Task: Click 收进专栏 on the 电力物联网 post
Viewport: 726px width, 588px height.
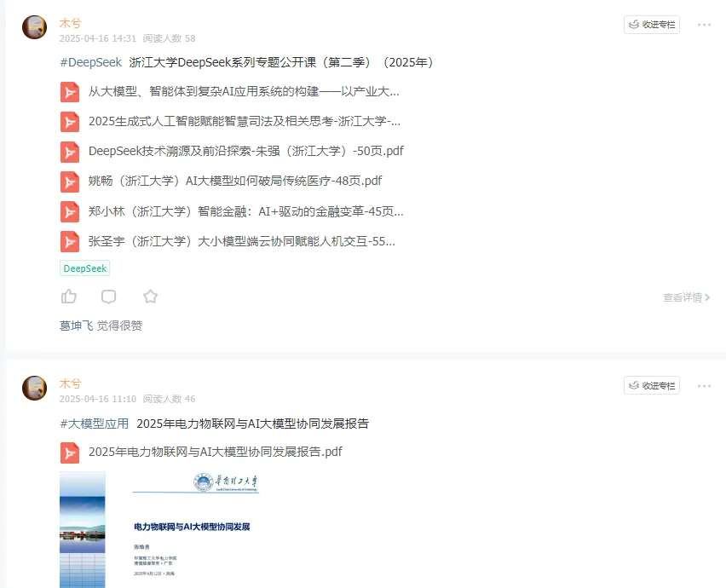Action: coord(652,385)
